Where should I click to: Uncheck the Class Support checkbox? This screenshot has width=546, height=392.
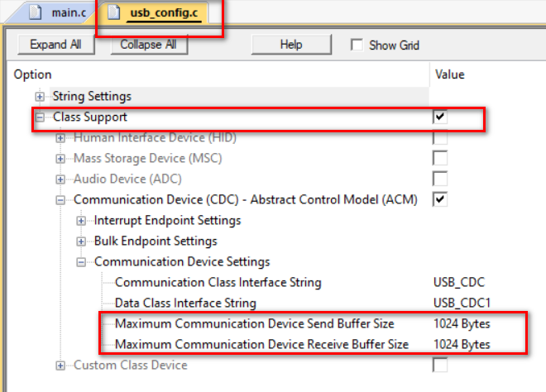440,117
